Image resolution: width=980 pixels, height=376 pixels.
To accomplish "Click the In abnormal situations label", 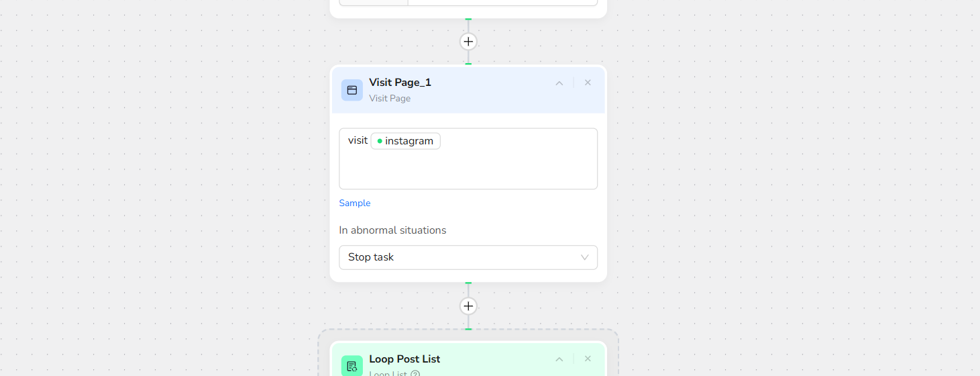I will (x=392, y=230).
